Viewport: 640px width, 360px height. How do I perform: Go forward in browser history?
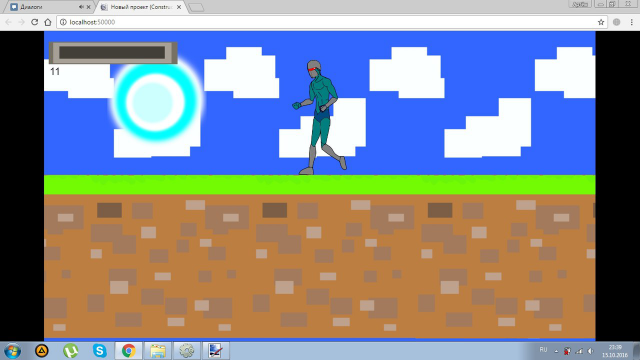21,22
